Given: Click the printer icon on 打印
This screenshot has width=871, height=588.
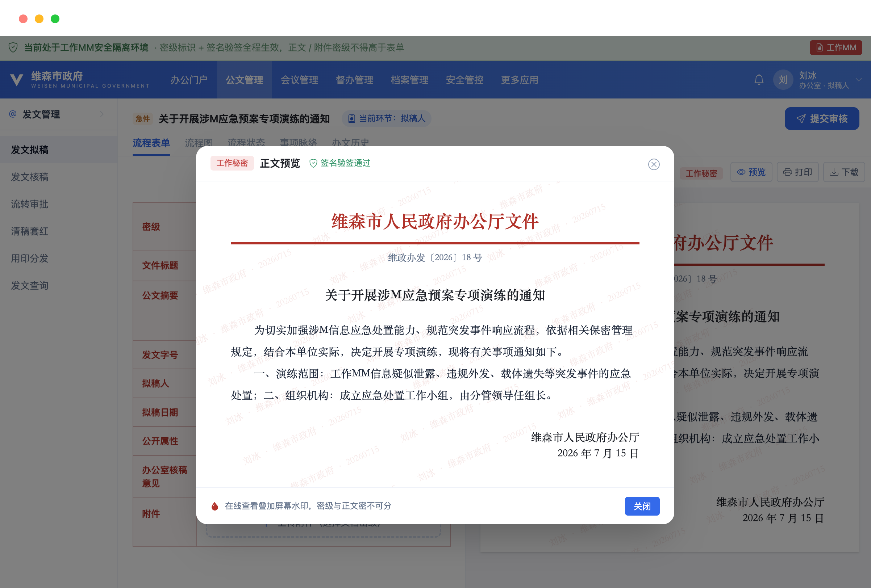Looking at the screenshot, I should (x=787, y=172).
